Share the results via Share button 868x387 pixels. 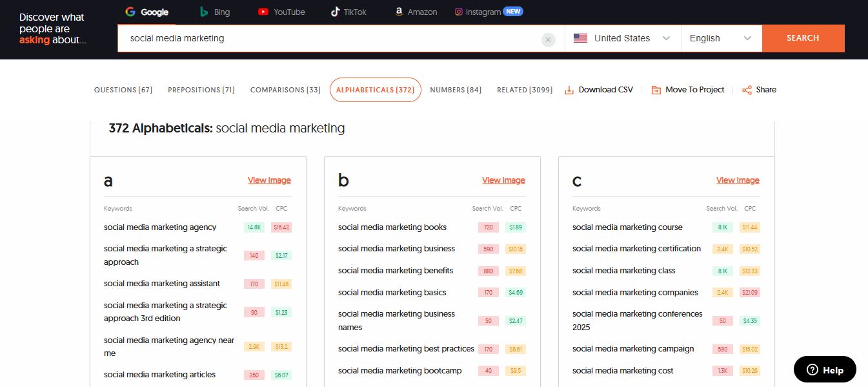click(x=759, y=90)
